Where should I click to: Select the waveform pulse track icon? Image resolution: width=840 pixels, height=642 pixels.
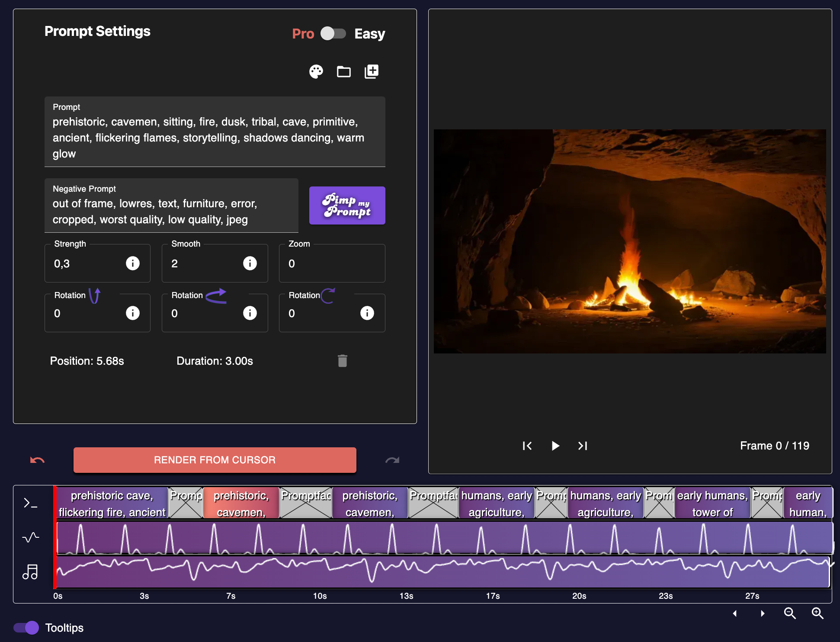pos(30,537)
